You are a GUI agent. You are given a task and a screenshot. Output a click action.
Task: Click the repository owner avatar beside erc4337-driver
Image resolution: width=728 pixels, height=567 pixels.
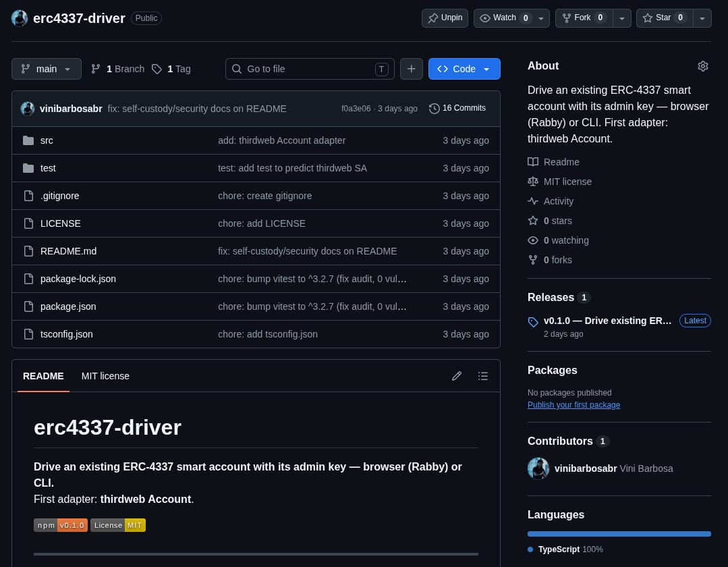(x=20, y=18)
